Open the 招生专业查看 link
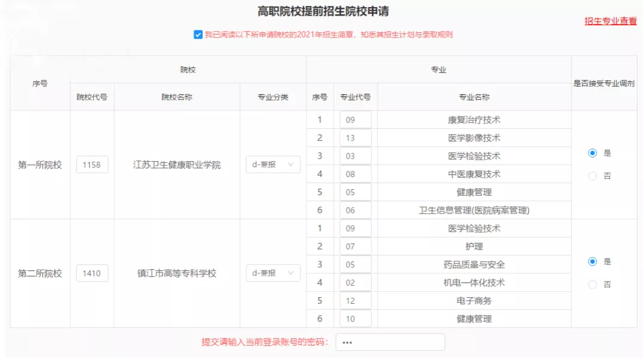Viewport: 644px width, 358px height. [609, 21]
